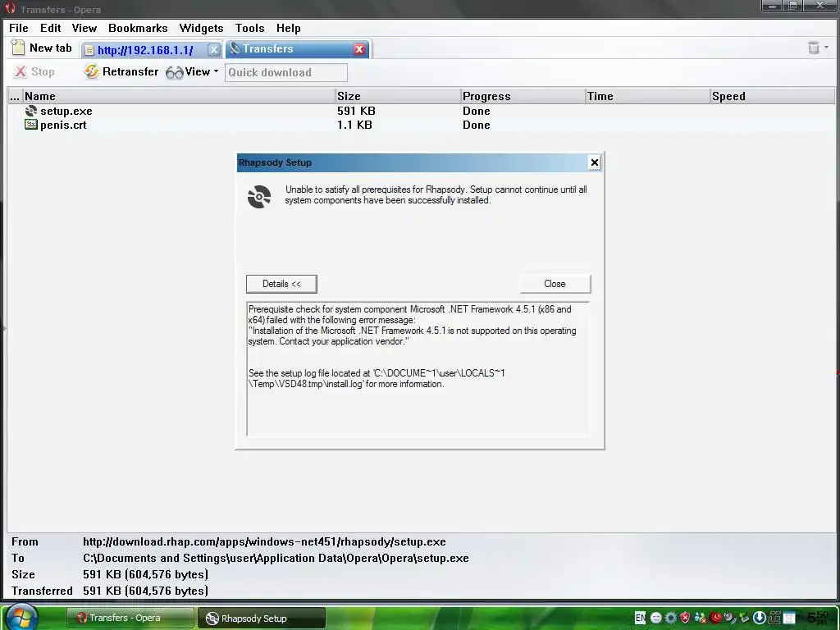Click the network users tray icon with red X
The width and height of the screenshot is (840, 630).
(x=700, y=618)
